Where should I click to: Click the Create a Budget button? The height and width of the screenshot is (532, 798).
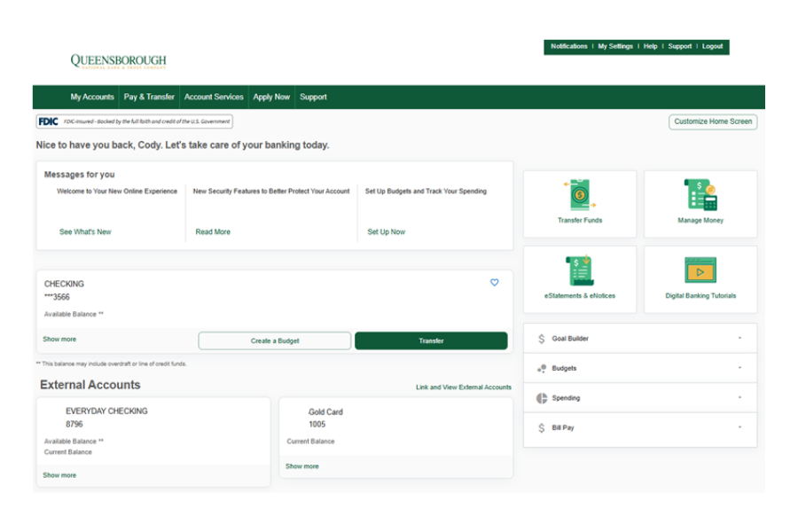[275, 341]
